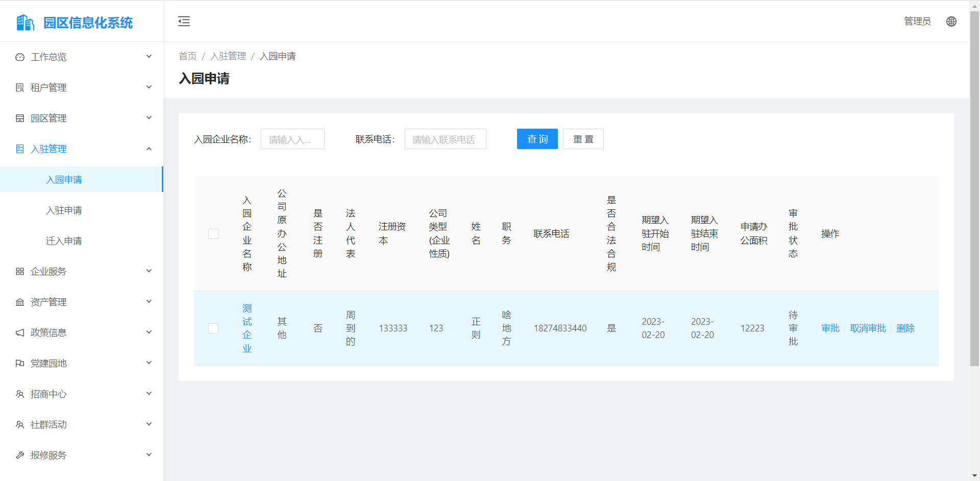Click the 租户管理 sidebar icon
The height and width of the screenshot is (481, 980).
[20, 88]
